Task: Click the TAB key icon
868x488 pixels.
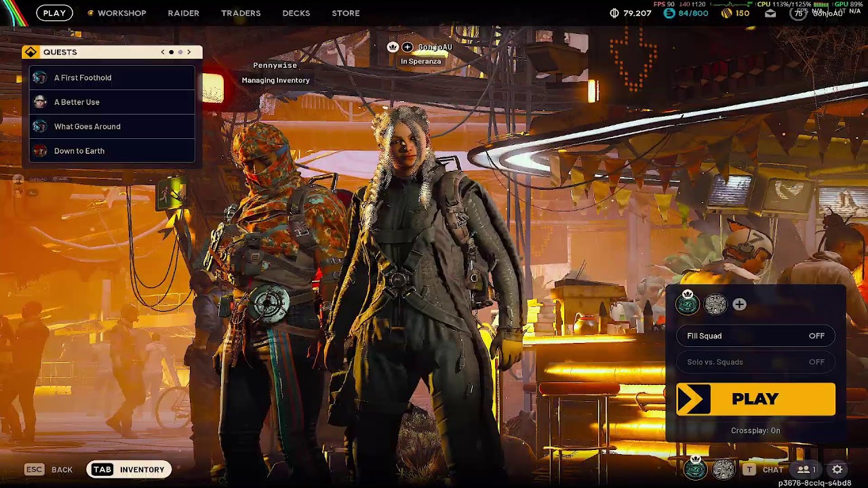Action: [x=102, y=469]
